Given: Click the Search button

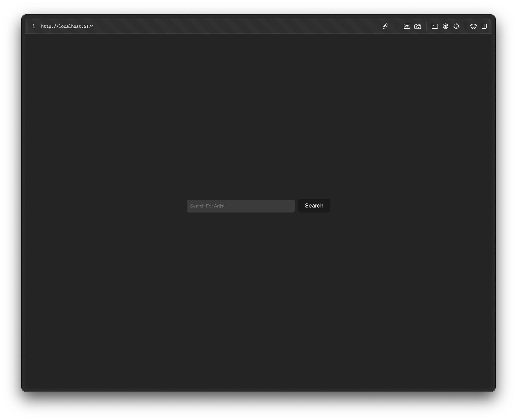Looking at the screenshot, I should [x=314, y=206].
